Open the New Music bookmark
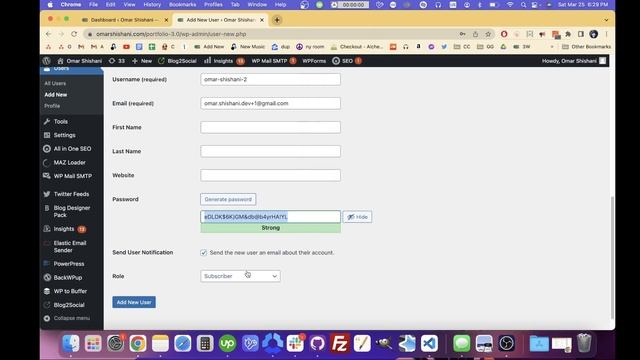This screenshot has height=360, width=640. tap(248, 47)
